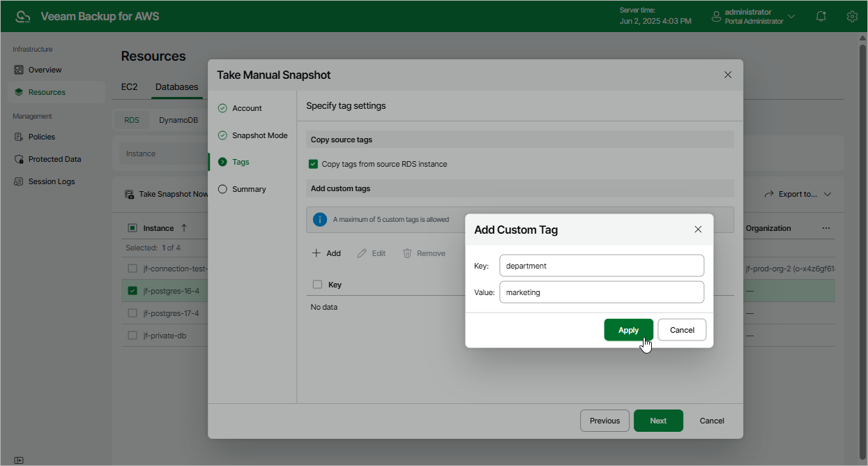Viewport: 868px width, 466px height.
Task: Click the Instance filter field
Action: tap(164, 153)
